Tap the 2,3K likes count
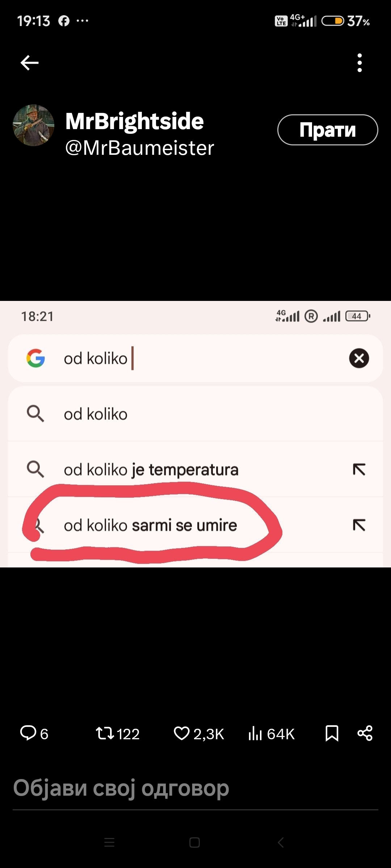391x868 pixels. (209, 734)
